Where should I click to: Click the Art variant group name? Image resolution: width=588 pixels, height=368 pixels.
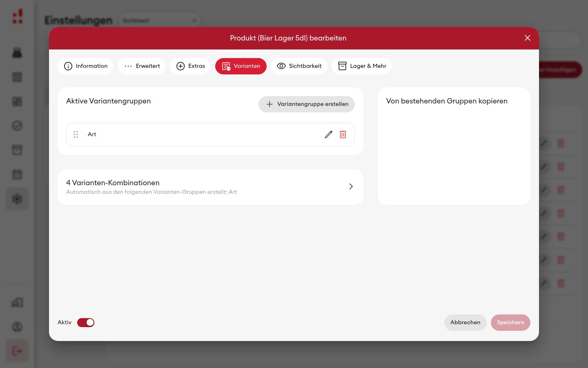click(x=92, y=135)
